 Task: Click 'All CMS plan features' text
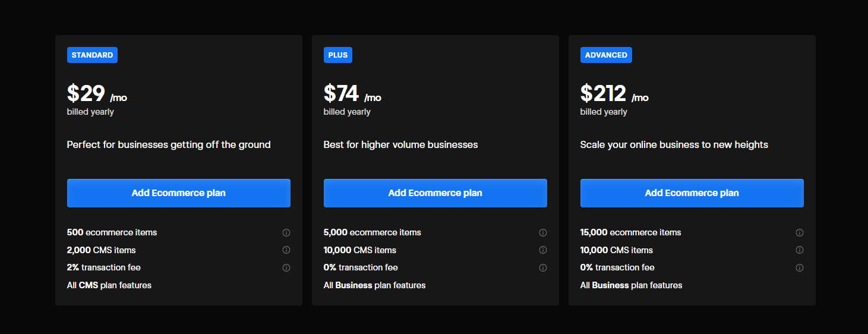[109, 285]
